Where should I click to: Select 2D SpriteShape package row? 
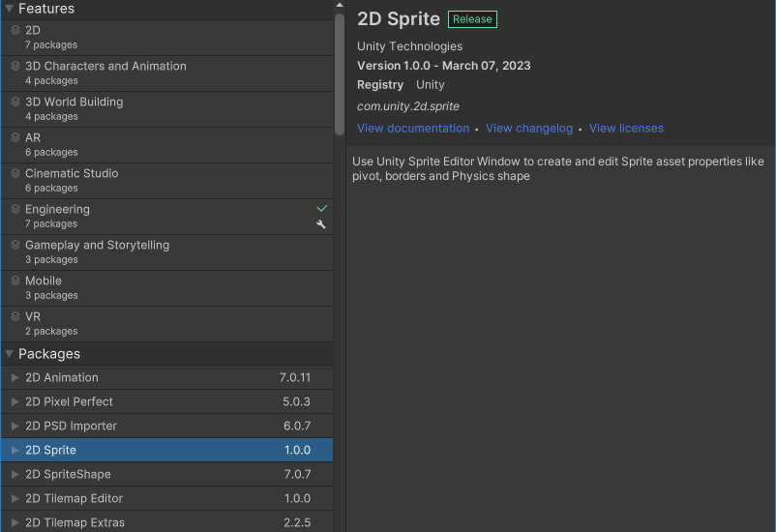point(167,474)
